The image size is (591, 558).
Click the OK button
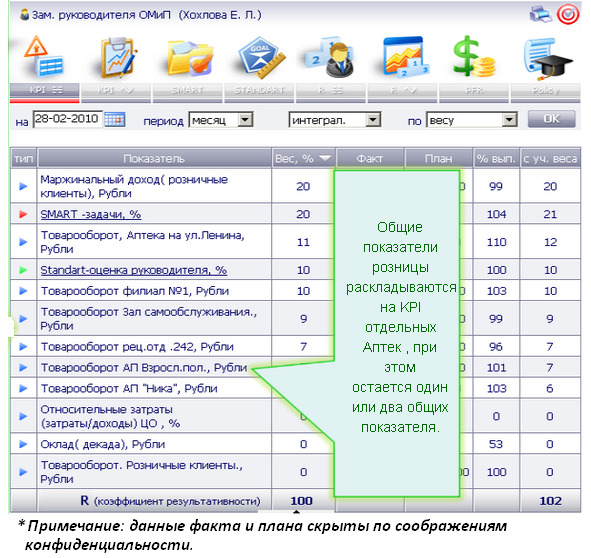(551, 119)
